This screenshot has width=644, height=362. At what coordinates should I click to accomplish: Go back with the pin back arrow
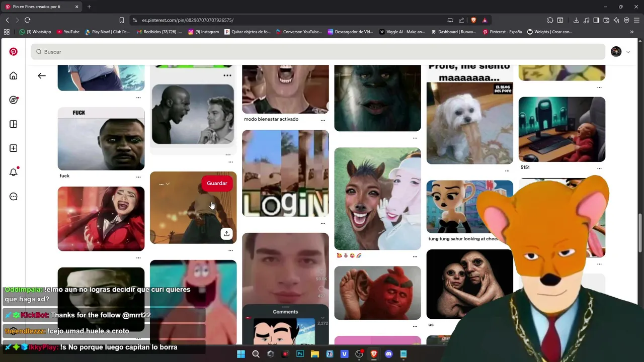[x=42, y=76]
